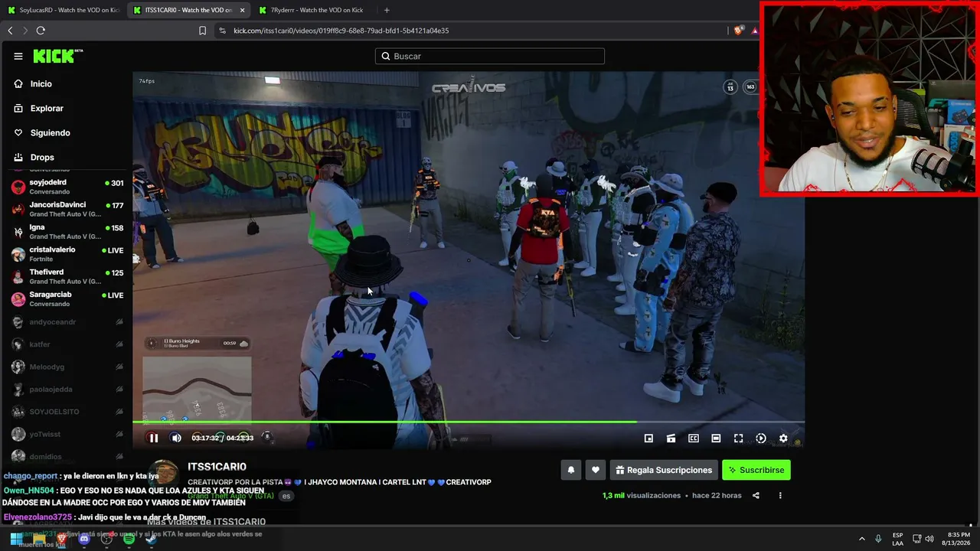Open offline andyoceandr channel
The height and width of the screenshot is (551, 980).
tap(66, 322)
